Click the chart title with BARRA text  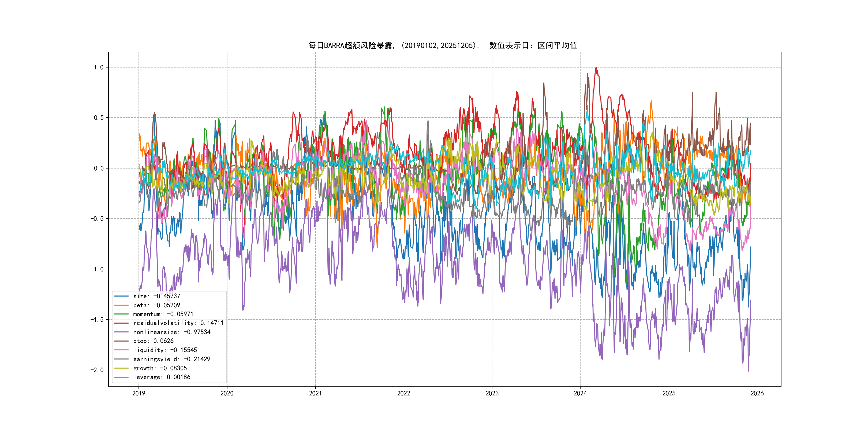[442, 46]
